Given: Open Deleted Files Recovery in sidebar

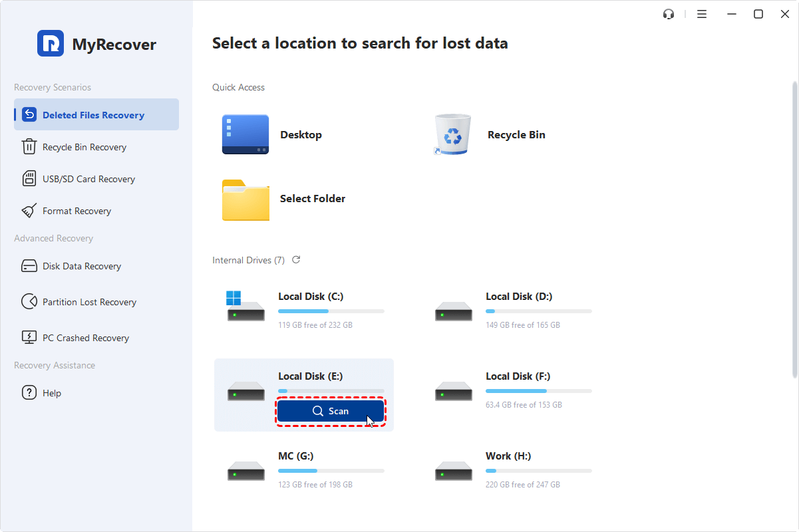Looking at the screenshot, I should tap(93, 115).
